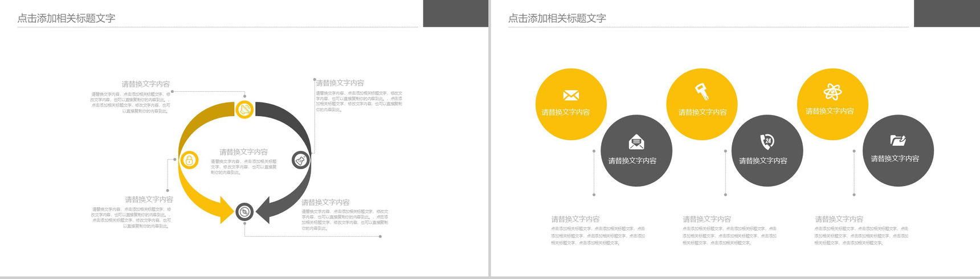Image resolution: width=980 pixels, height=279 pixels.
Task: Click the right slide title text
Action: pyautogui.click(x=557, y=18)
